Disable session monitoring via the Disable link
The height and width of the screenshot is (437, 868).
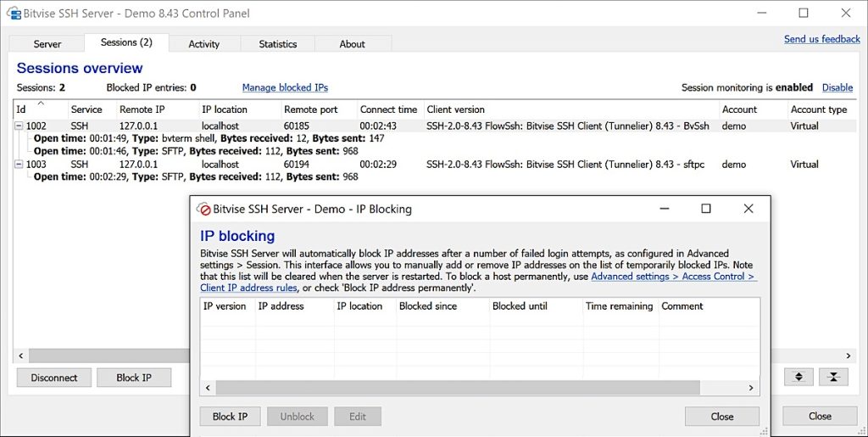click(837, 87)
